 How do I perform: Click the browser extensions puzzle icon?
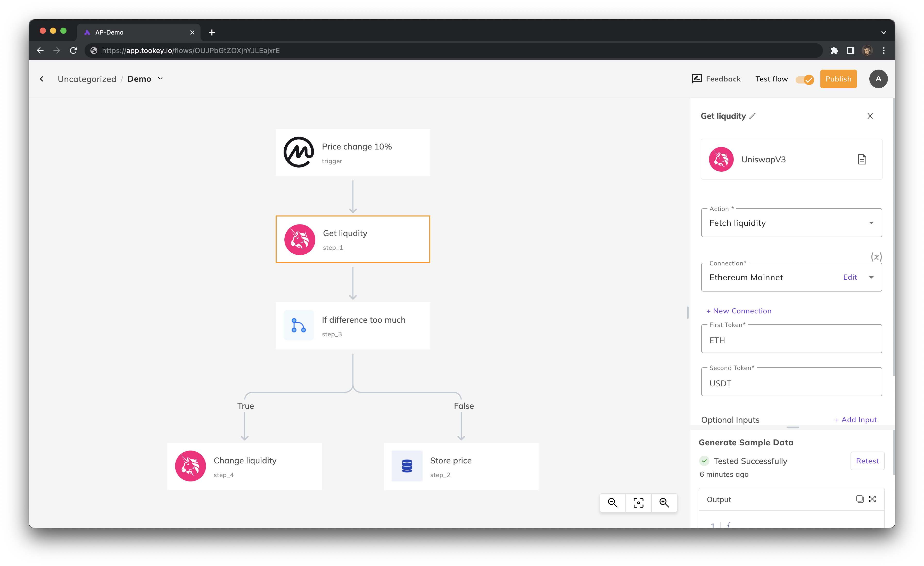pos(834,51)
